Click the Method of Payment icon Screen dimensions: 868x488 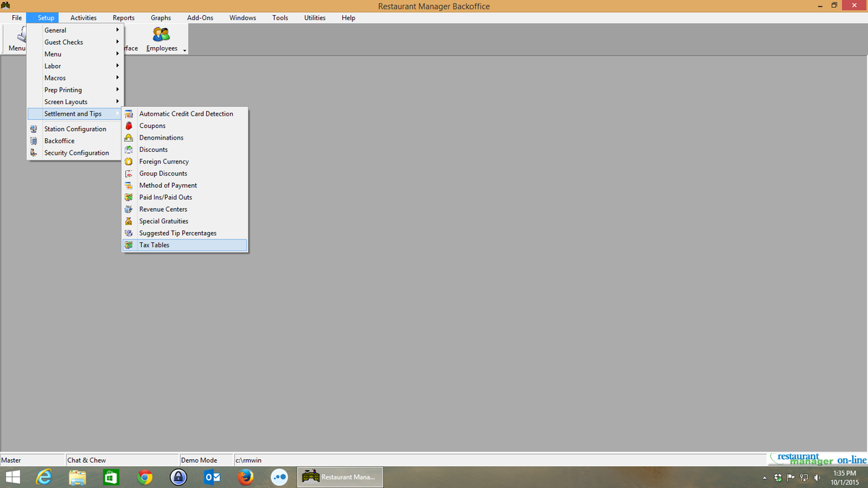click(x=129, y=185)
